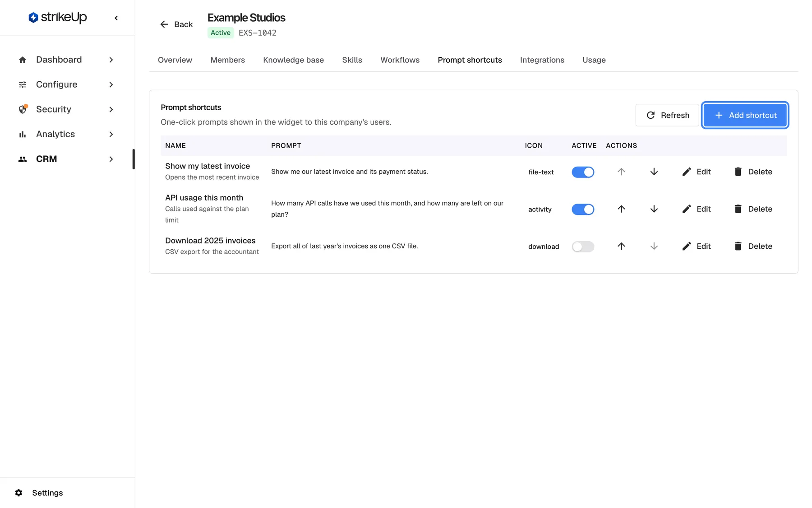Delete 'Show my latest invoice' shortcut
The height and width of the screenshot is (508, 812).
[x=753, y=172]
